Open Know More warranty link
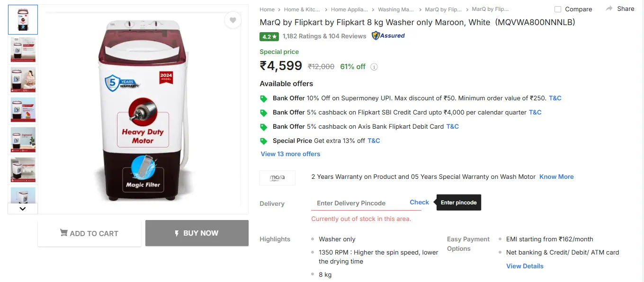 556,176
